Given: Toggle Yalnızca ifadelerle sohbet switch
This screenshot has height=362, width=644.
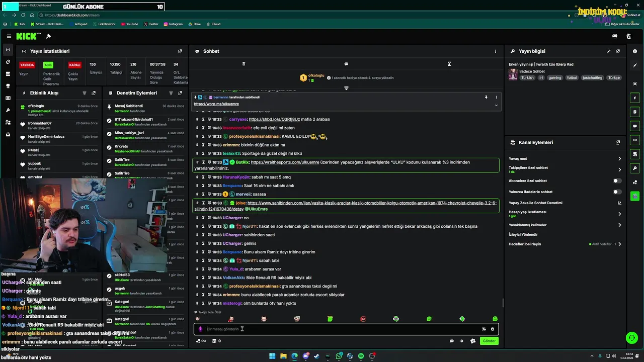Looking at the screenshot, I should point(617,192).
